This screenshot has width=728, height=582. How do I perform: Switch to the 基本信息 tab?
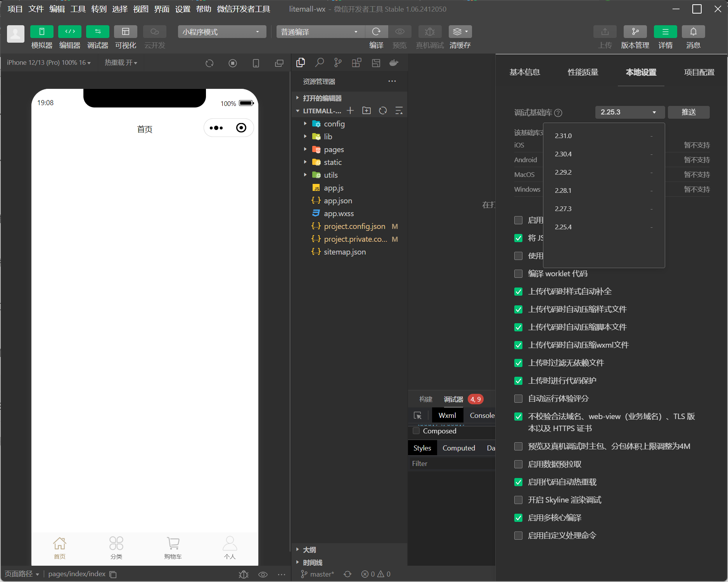(525, 72)
